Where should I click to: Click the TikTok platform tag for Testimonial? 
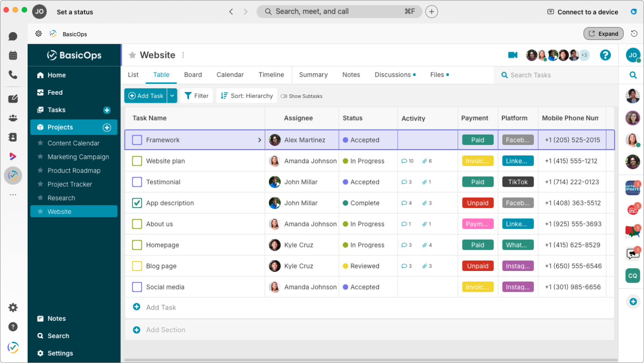click(518, 182)
